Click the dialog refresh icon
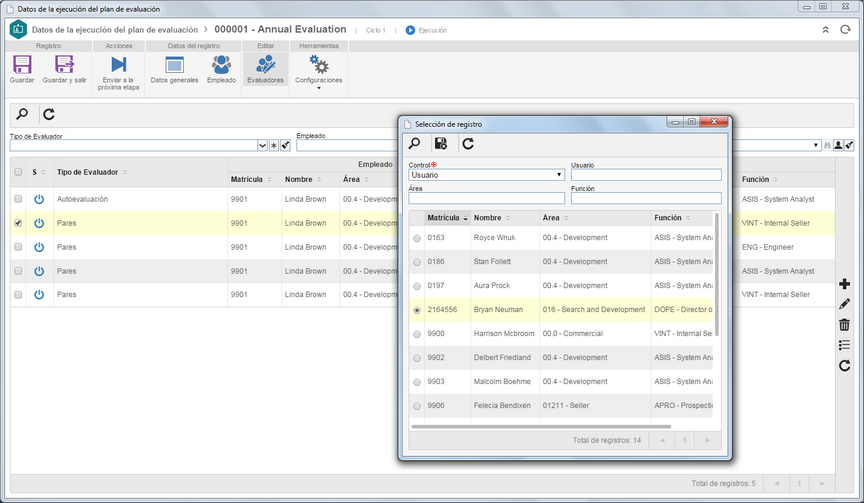This screenshot has height=503, width=864. pyautogui.click(x=468, y=144)
